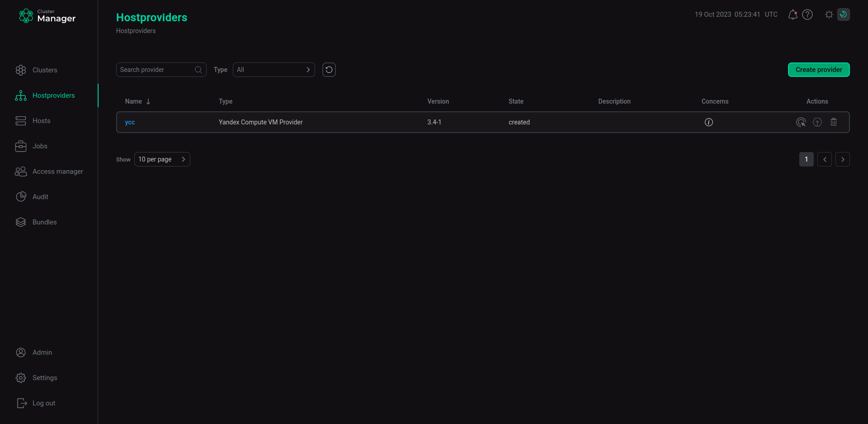Viewport: 868px width, 424px height.
Task: Click the Yandex Compute VM Provider cell
Action: (260, 122)
